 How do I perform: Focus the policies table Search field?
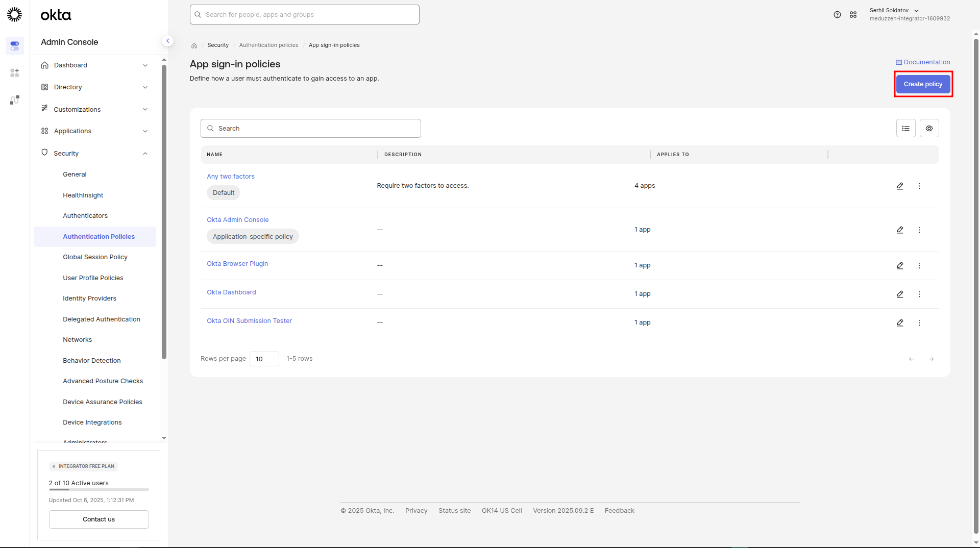tap(311, 129)
